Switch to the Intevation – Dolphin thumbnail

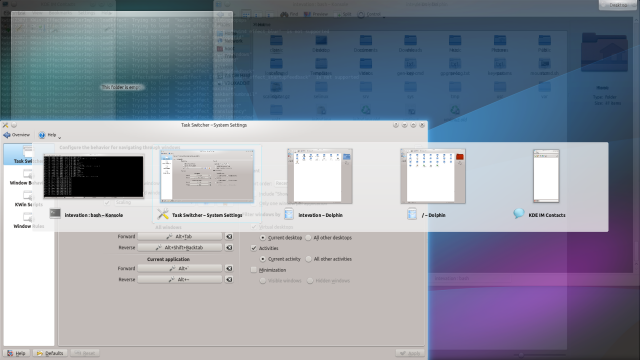320,176
